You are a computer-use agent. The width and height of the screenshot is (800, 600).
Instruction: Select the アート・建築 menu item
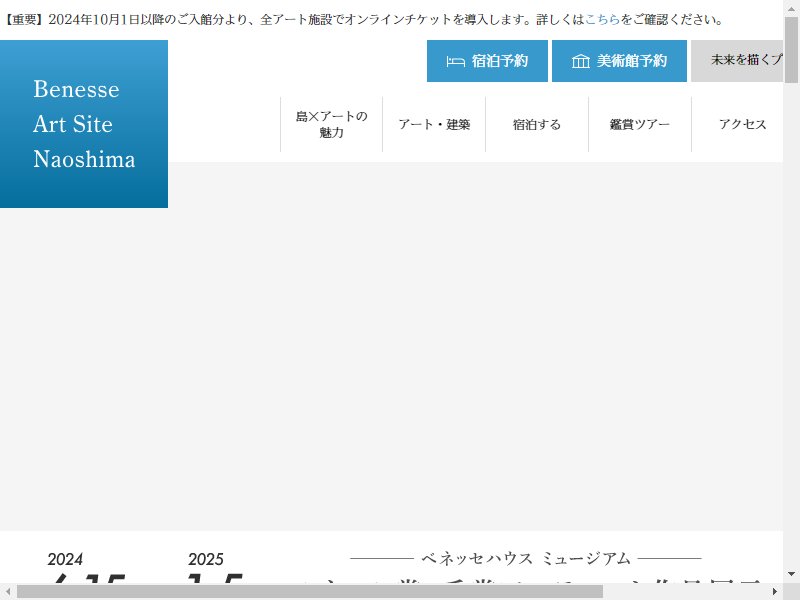coord(434,124)
